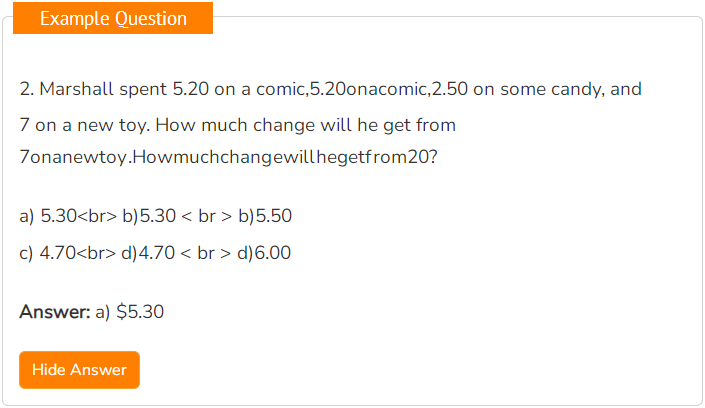
Task: Click the Hide Answer button
Action: (x=79, y=370)
